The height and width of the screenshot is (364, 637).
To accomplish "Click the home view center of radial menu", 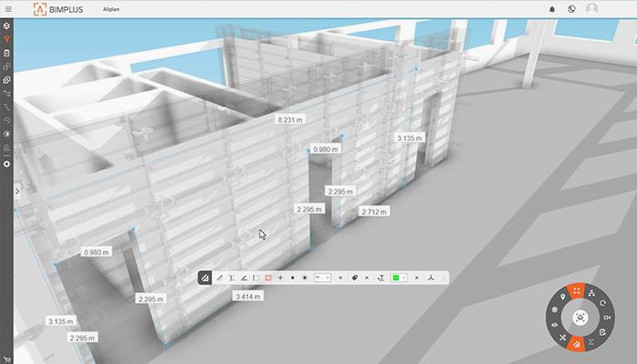I will click(580, 318).
